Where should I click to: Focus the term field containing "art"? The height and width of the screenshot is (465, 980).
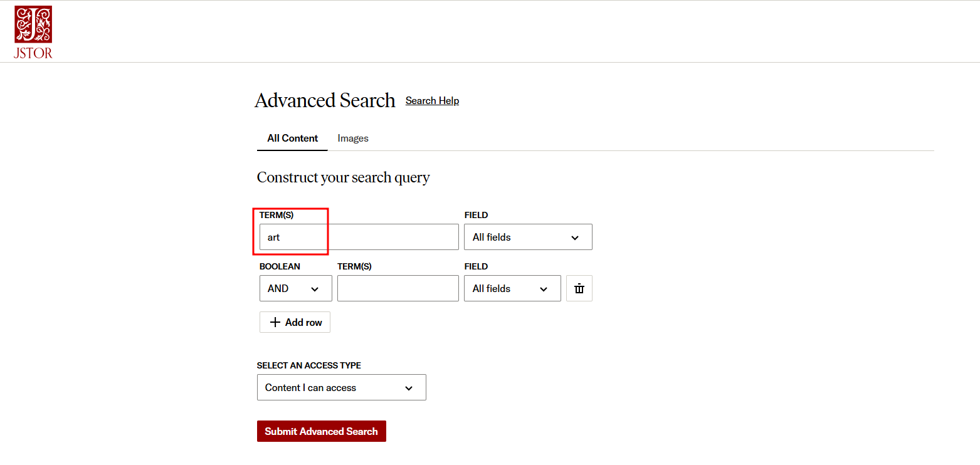click(359, 237)
